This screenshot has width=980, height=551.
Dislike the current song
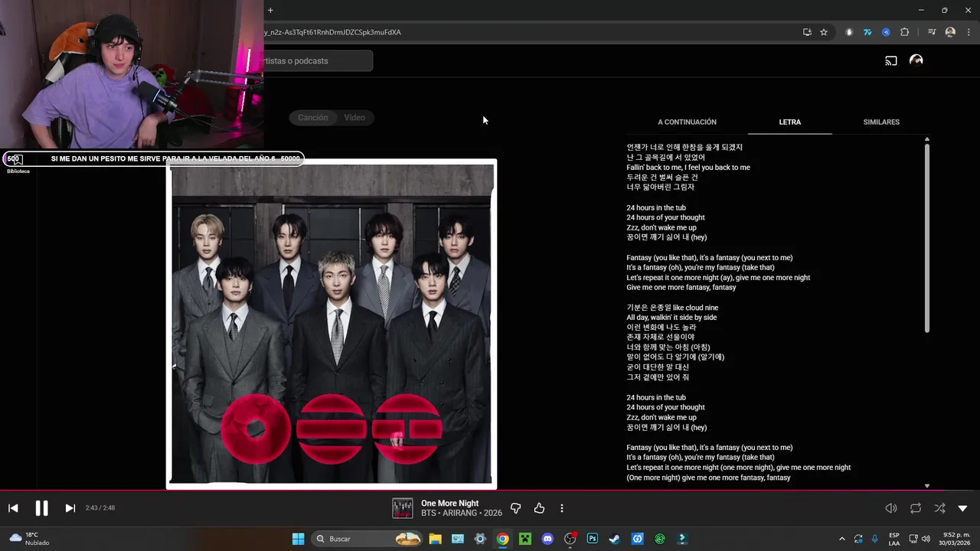515,508
